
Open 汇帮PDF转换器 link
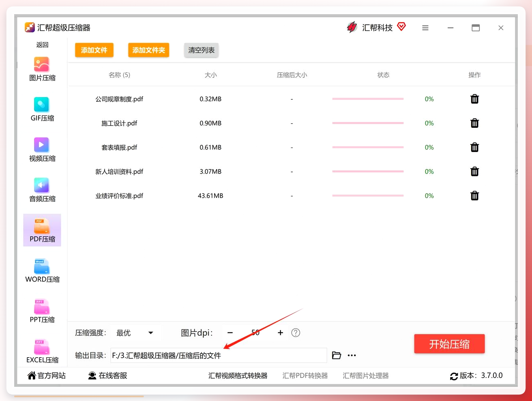305,376
